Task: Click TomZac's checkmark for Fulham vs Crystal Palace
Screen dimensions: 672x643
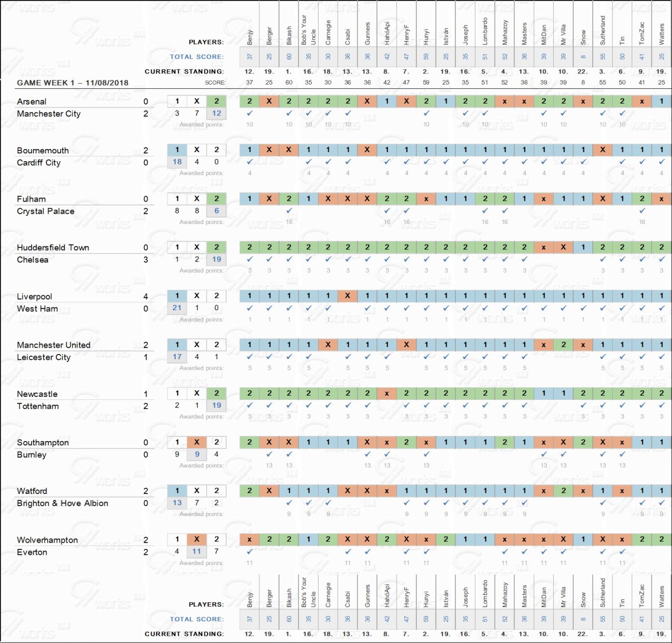Action: pyautogui.click(x=642, y=211)
